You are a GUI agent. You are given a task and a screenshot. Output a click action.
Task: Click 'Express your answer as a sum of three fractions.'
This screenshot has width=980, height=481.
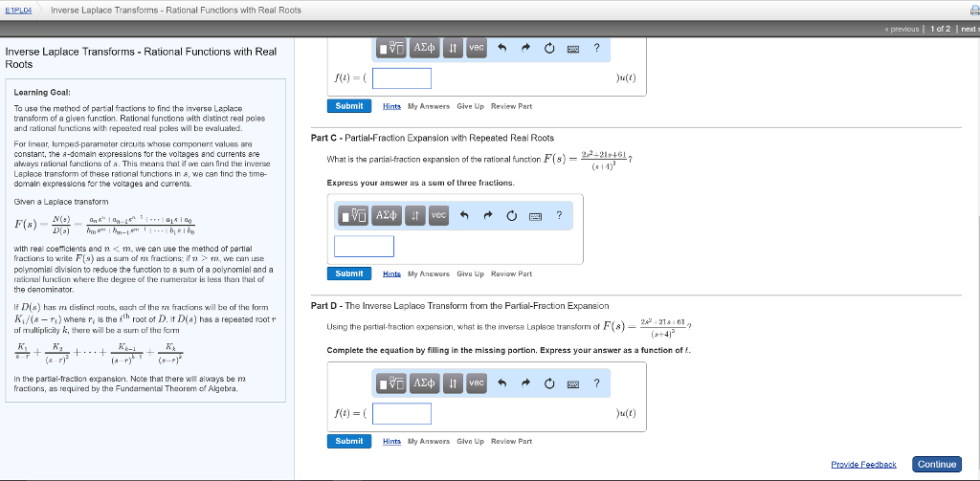[421, 183]
